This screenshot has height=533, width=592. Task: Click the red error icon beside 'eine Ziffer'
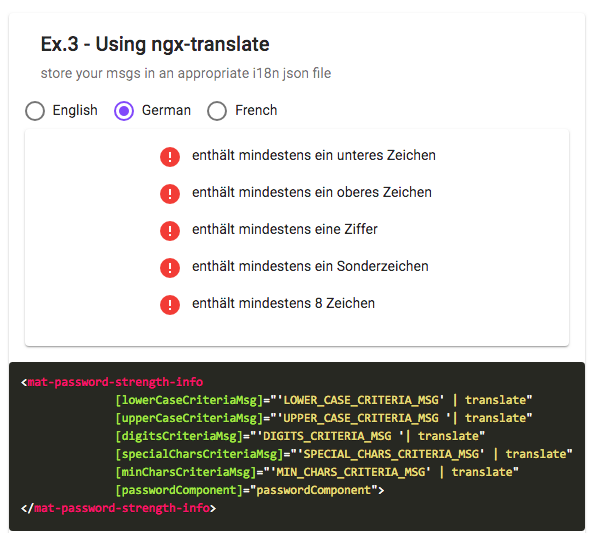[170, 230]
